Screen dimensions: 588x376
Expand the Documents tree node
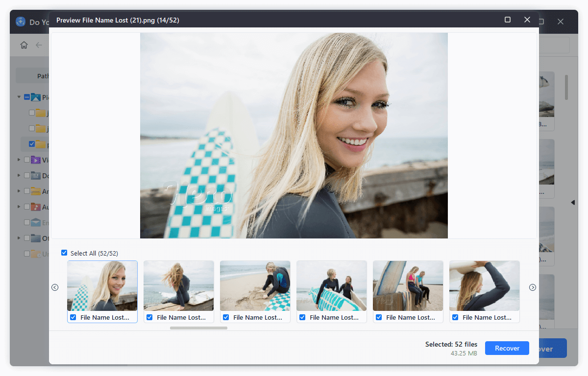[x=19, y=176]
